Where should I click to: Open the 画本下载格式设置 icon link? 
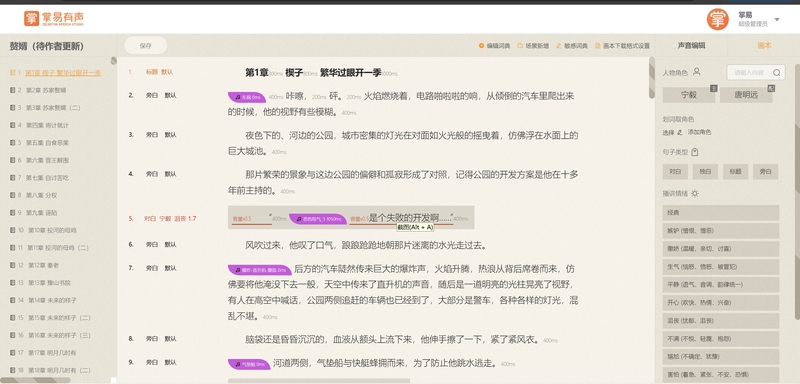[x=622, y=46]
